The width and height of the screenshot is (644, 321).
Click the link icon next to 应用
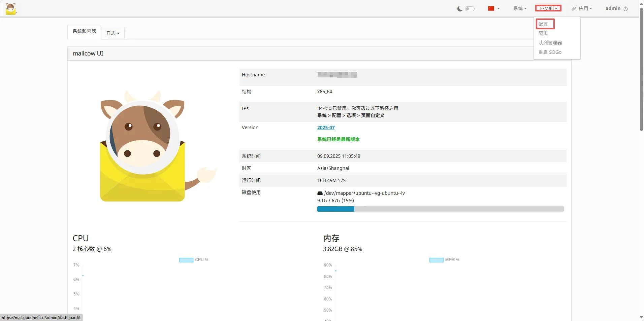pos(574,9)
